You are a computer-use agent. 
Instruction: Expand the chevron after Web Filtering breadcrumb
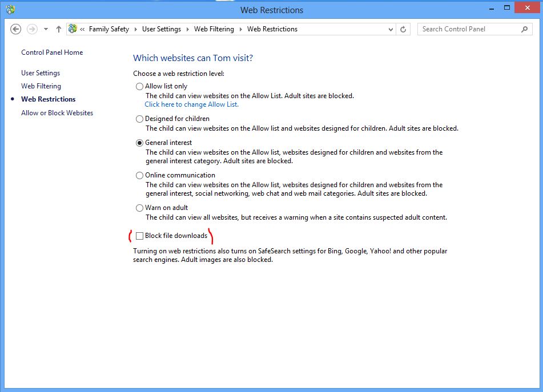(241, 30)
